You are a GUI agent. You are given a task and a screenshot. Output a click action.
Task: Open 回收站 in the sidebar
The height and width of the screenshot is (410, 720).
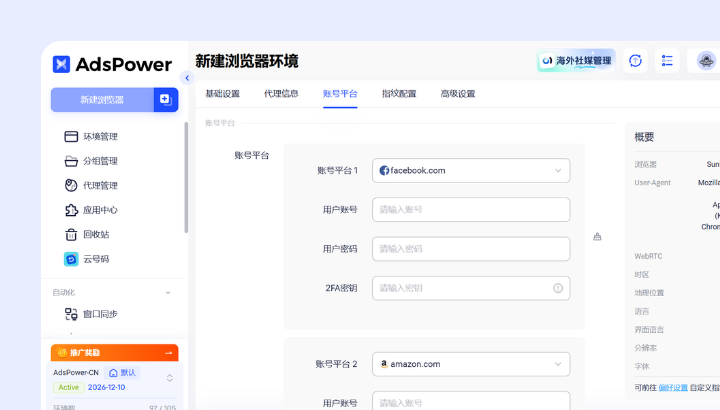pyautogui.click(x=87, y=235)
